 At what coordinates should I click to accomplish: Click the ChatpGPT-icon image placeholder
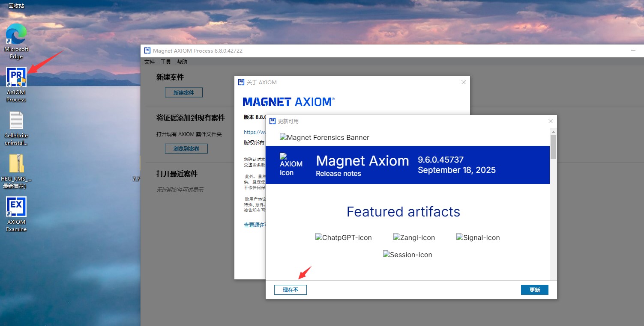pyautogui.click(x=344, y=237)
